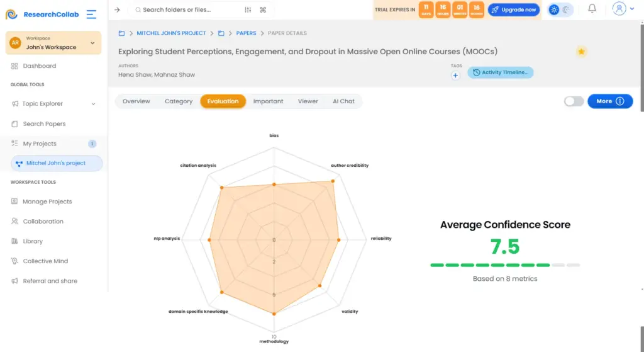The image size is (644, 352).
Task: Switch to the Important tab
Action: click(268, 101)
